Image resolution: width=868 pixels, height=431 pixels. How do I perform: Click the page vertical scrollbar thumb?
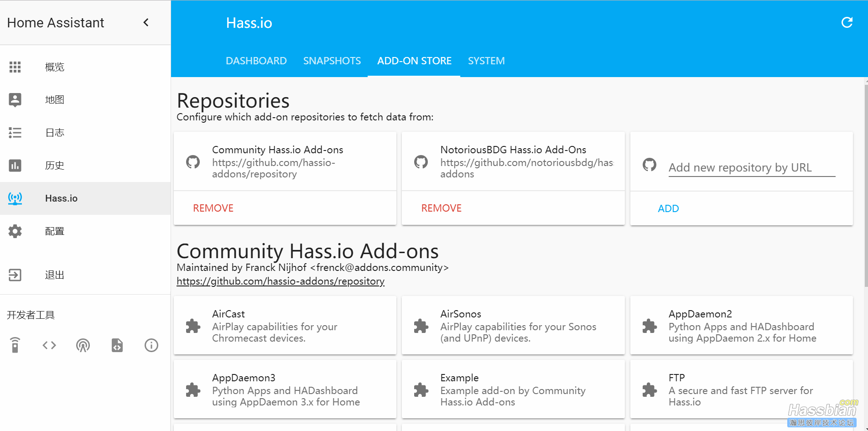[x=866, y=186]
